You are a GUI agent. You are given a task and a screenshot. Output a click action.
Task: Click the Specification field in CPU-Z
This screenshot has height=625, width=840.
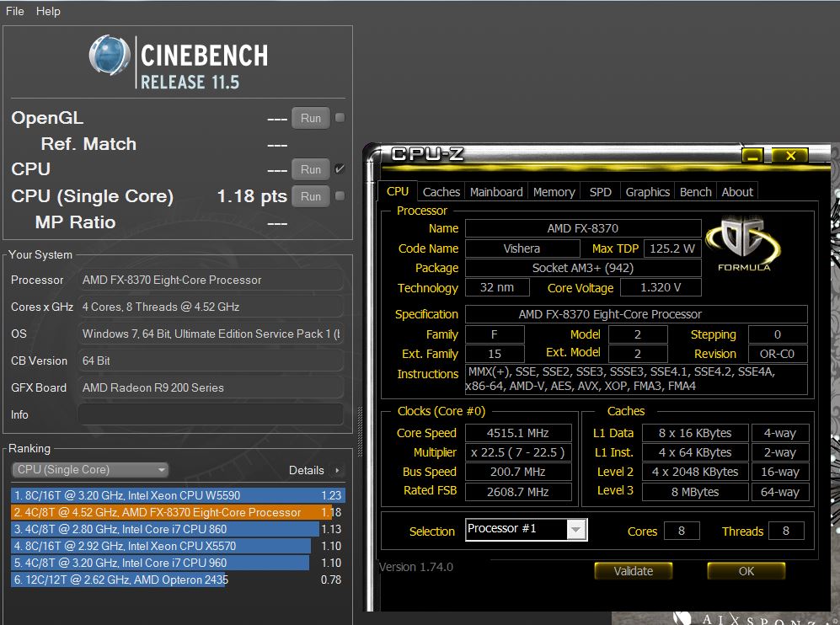[636, 314]
